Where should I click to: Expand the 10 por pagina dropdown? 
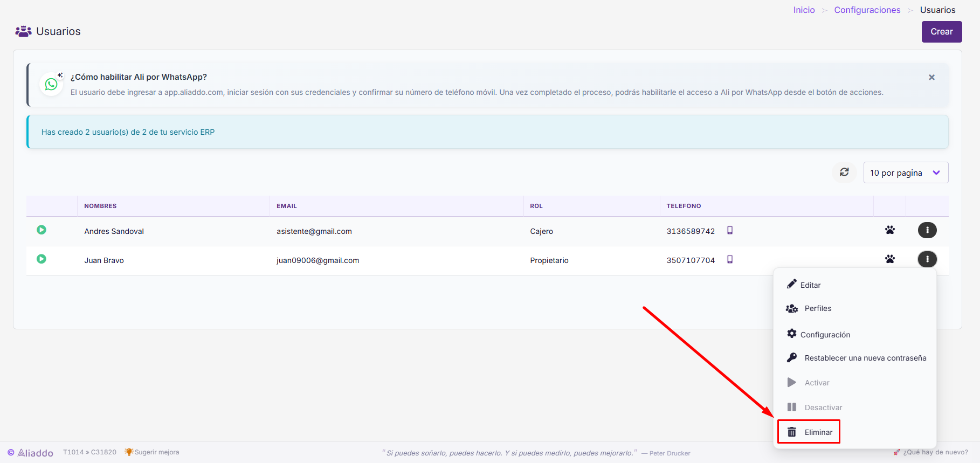pos(906,172)
